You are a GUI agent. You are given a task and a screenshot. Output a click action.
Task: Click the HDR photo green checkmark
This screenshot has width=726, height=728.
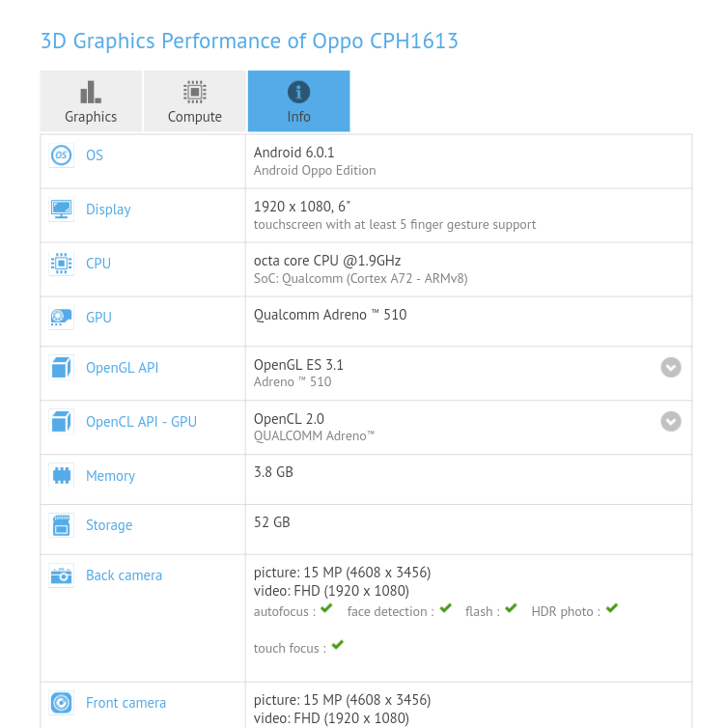pyautogui.click(x=611, y=609)
